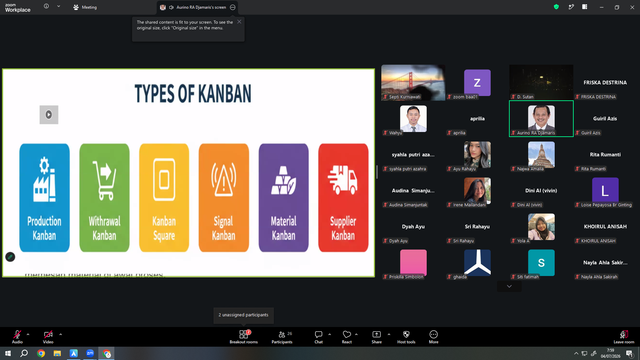Screen dimensions: 640x360
Task: Expand reaction options arrow next to React
Action: tap(356, 334)
